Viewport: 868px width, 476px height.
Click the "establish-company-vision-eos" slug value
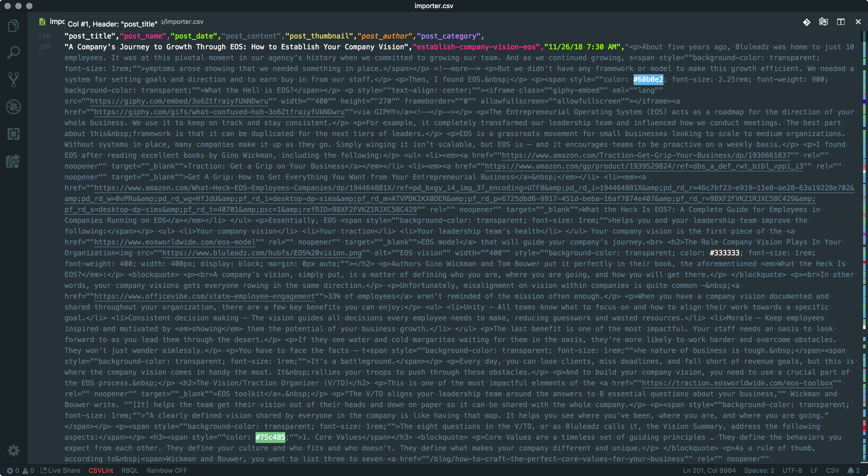(476, 47)
